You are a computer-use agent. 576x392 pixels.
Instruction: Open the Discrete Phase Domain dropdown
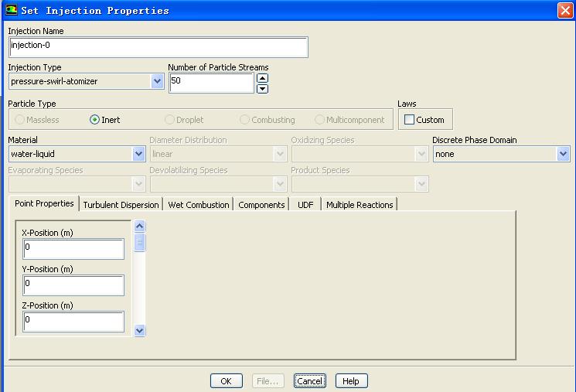pyautogui.click(x=563, y=154)
